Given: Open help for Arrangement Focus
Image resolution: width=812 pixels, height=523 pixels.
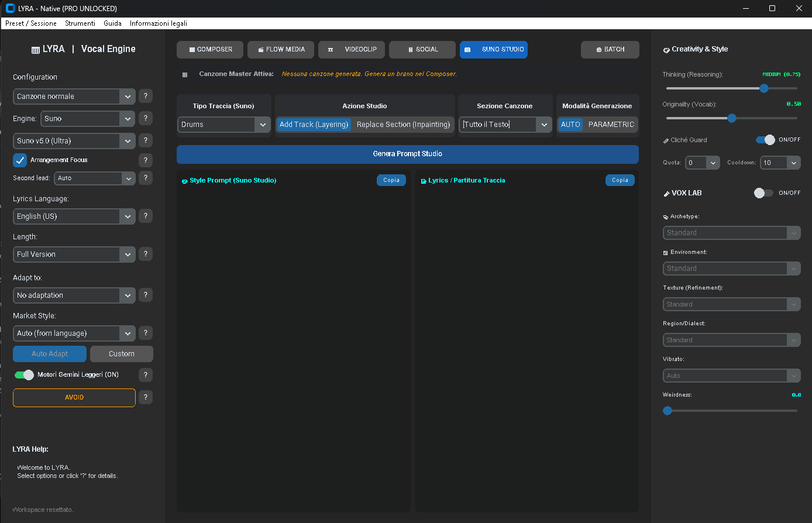Looking at the screenshot, I should (x=146, y=160).
